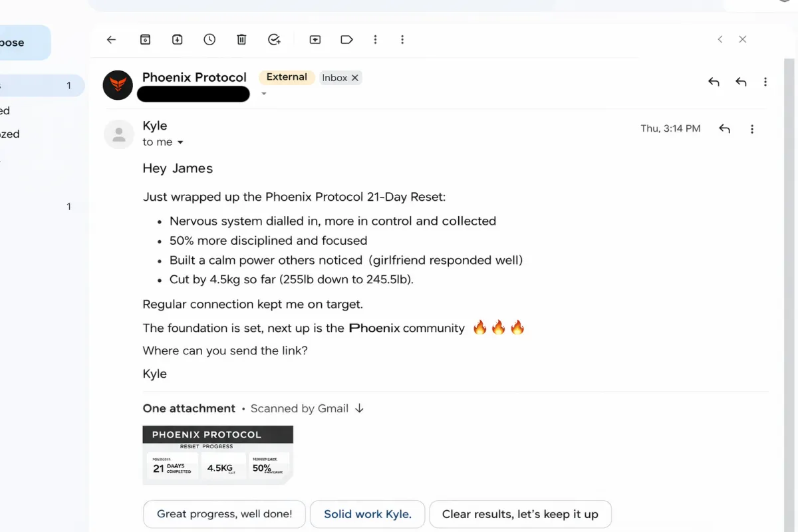The height and width of the screenshot is (532, 798).
Task: Select the "Solid work Kyle." suggested reply
Action: pyautogui.click(x=367, y=514)
